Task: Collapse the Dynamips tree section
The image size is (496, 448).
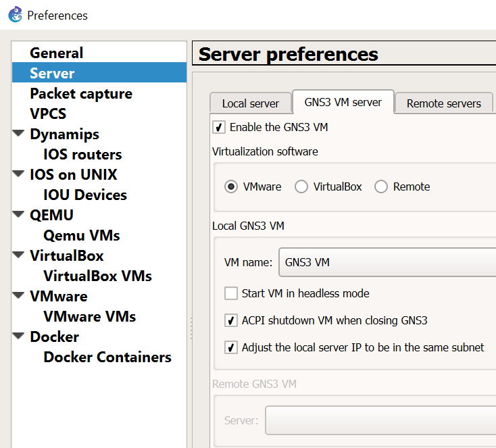Action: coord(19,134)
